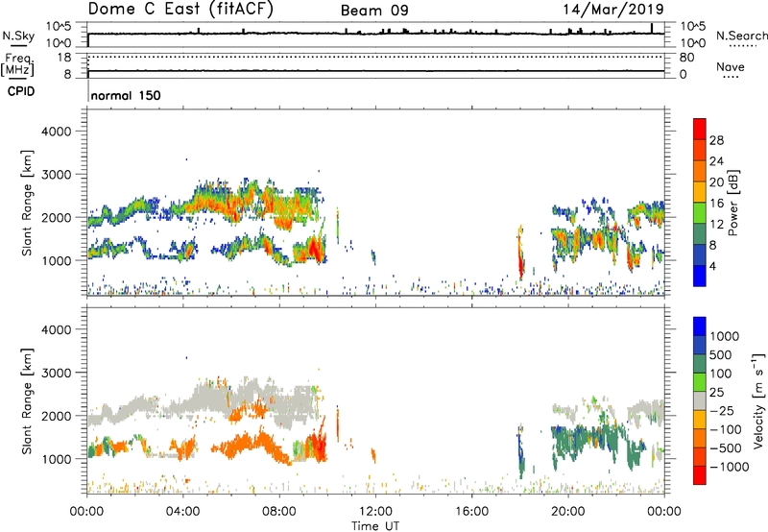The image size is (768, 532).
Task: Click the '-1000' velocity colorbar tick label
Action: 729,467
